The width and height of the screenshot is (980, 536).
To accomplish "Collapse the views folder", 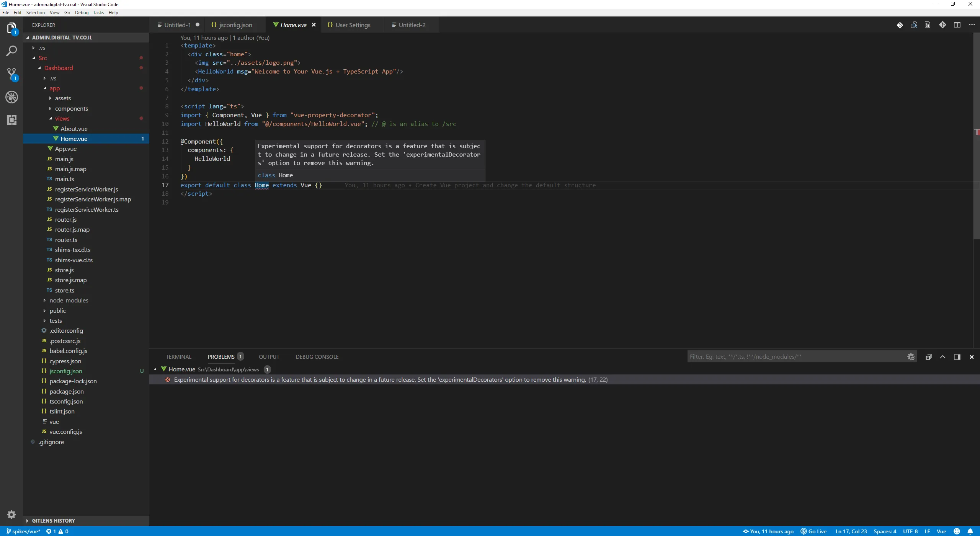I will (62, 119).
